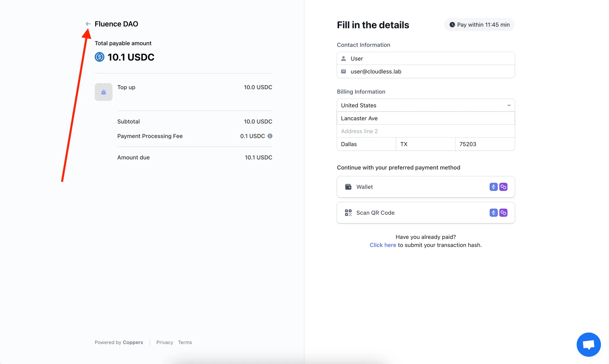Click the ZIP code field 75203
The height and width of the screenshot is (364, 609).
(x=485, y=144)
